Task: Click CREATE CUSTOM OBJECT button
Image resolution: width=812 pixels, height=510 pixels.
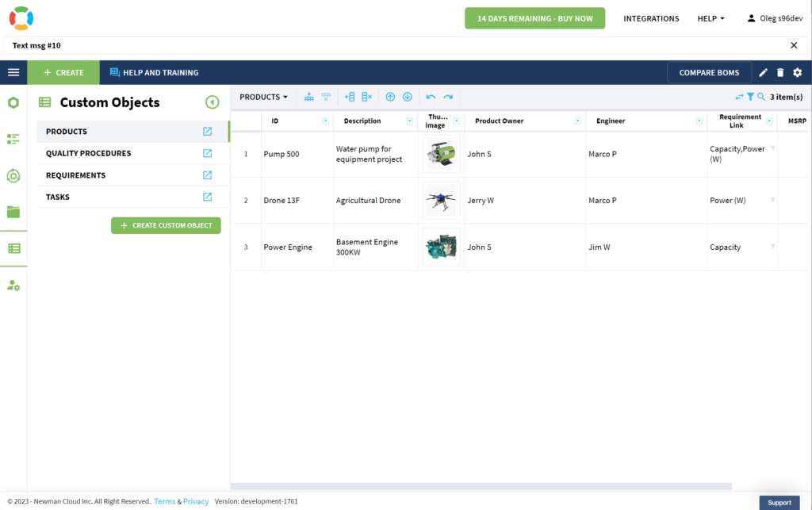Action: pos(166,225)
